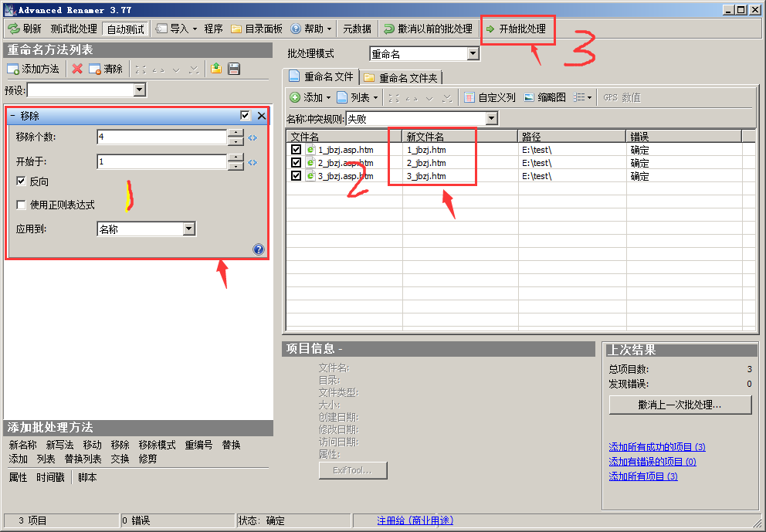
Task: Add the Renumber (重编号) method
Action: click(198, 445)
